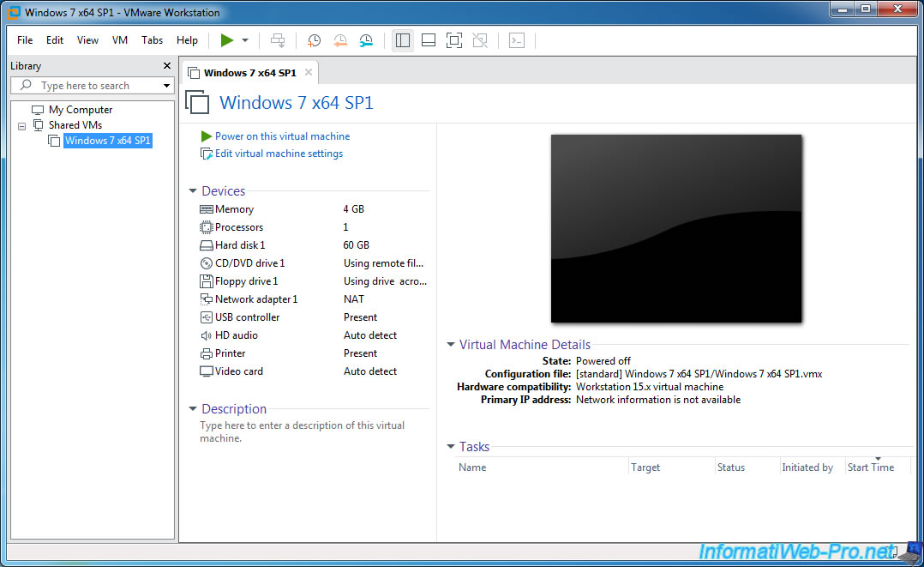Collapse the Devices section
Viewport: 924px width, 567px height.
(x=193, y=191)
